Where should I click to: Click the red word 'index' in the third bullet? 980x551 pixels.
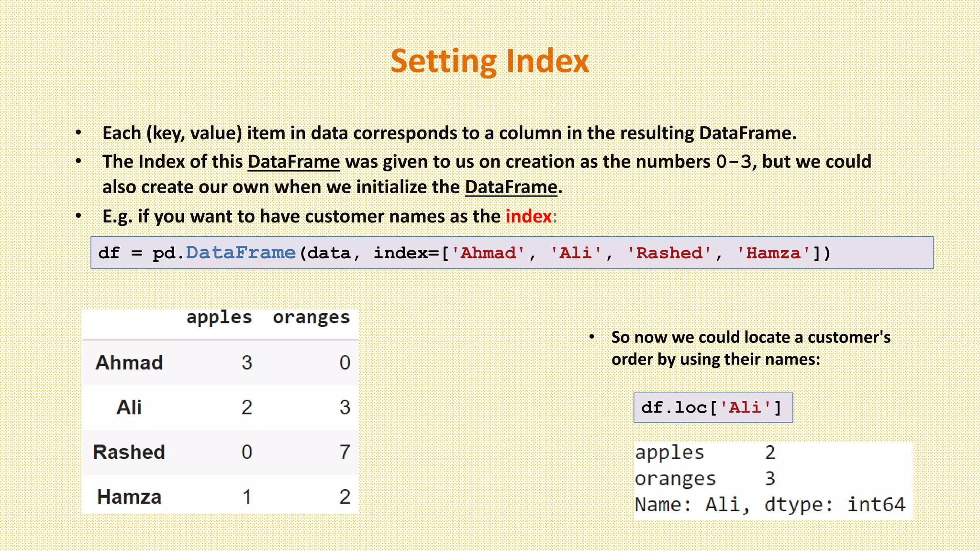click(529, 216)
